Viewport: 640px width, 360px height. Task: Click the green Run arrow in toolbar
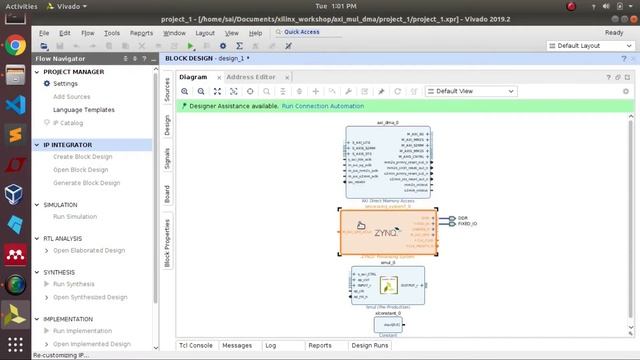tap(190, 46)
